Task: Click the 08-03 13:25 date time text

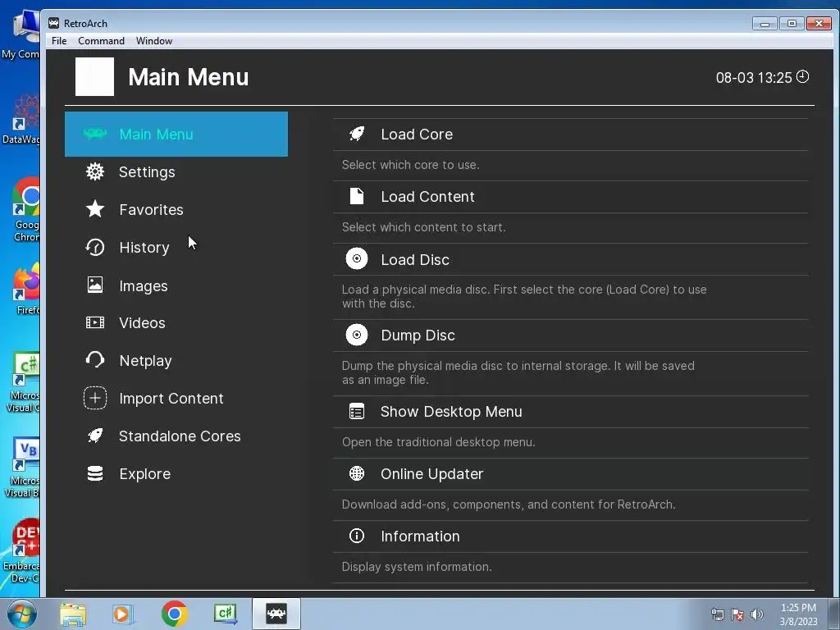Action: tap(754, 78)
